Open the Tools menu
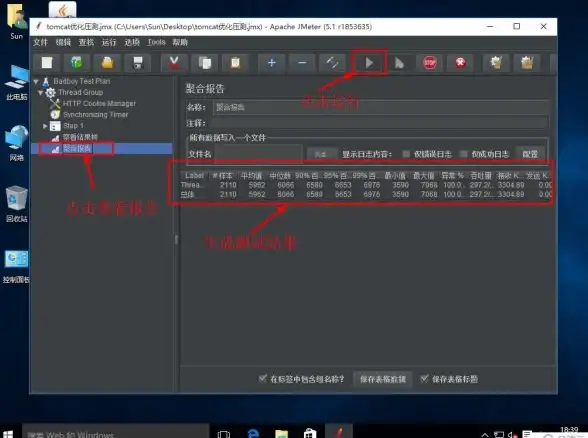 pyautogui.click(x=156, y=42)
